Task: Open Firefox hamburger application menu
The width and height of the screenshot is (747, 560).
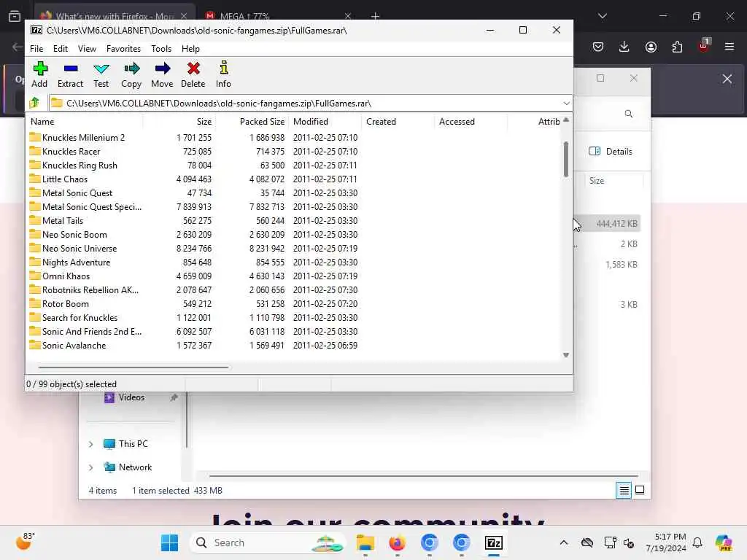Action: pos(729,47)
